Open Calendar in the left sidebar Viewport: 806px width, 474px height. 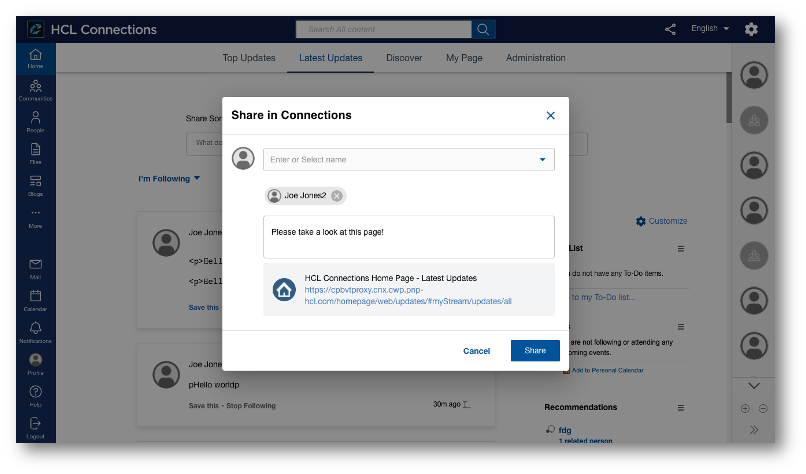point(35,301)
